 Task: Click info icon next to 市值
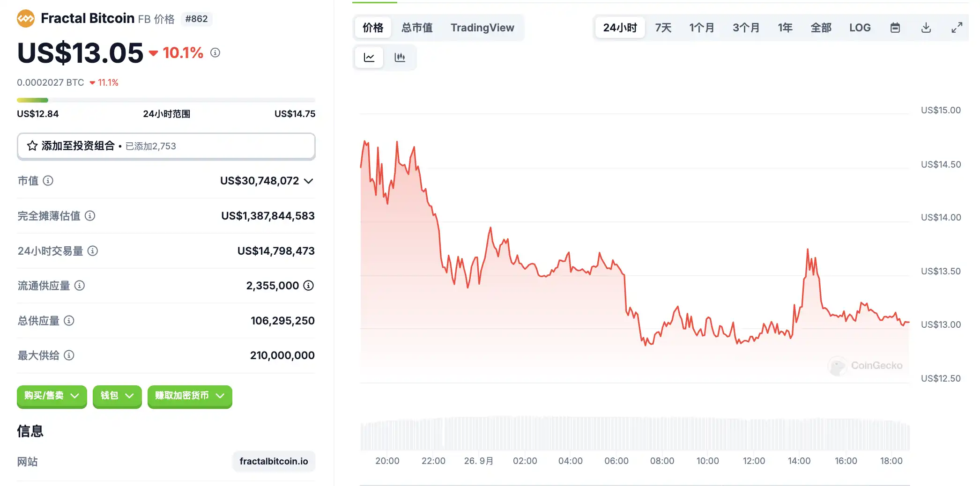click(x=48, y=181)
